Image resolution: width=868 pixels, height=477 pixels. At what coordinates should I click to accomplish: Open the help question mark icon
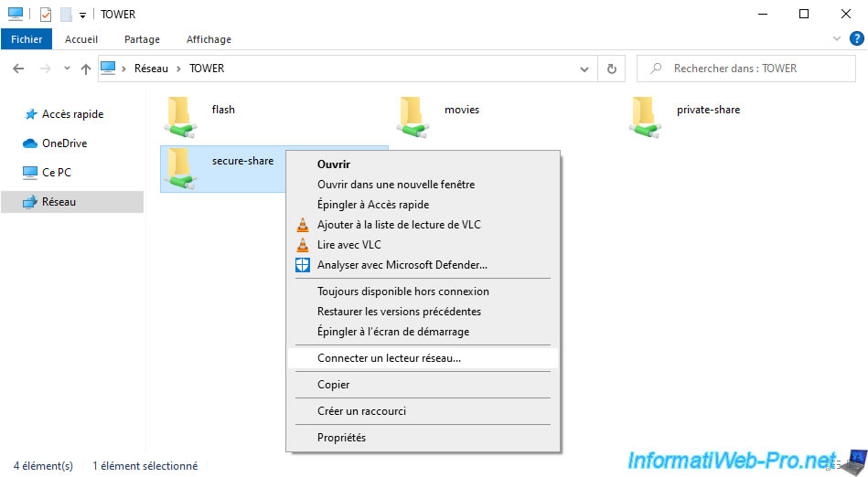tap(854, 39)
